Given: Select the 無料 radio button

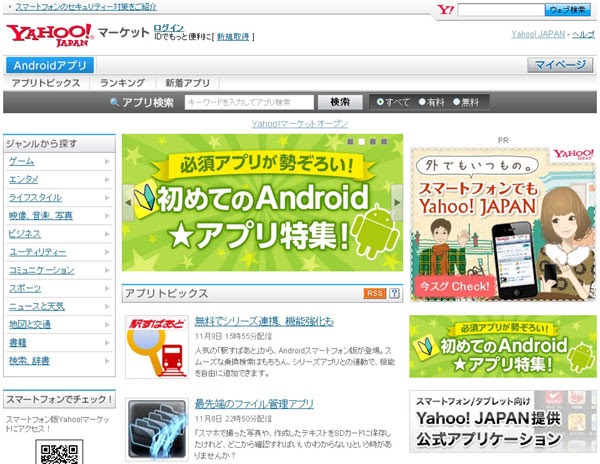Looking at the screenshot, I should coord(456,102).
